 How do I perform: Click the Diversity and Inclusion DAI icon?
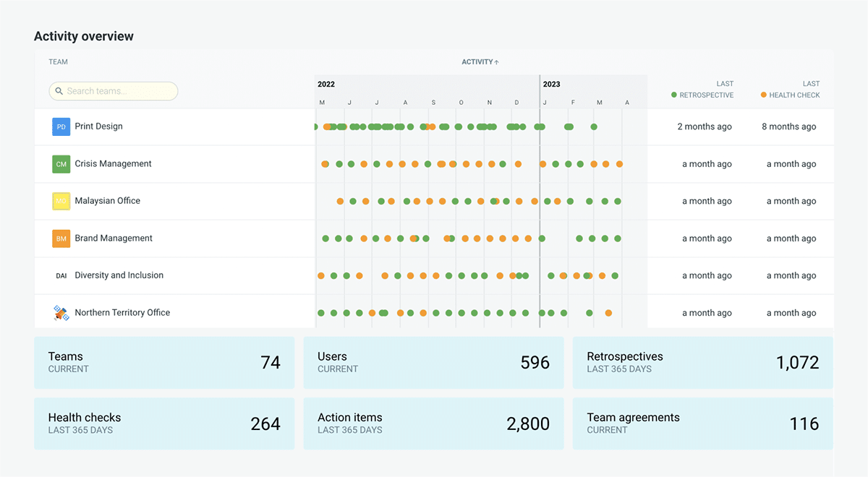(x=61, y=275)
